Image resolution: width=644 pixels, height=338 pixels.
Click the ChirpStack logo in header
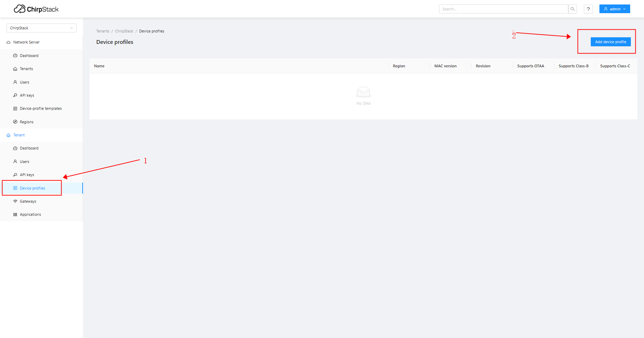[36, 9]
